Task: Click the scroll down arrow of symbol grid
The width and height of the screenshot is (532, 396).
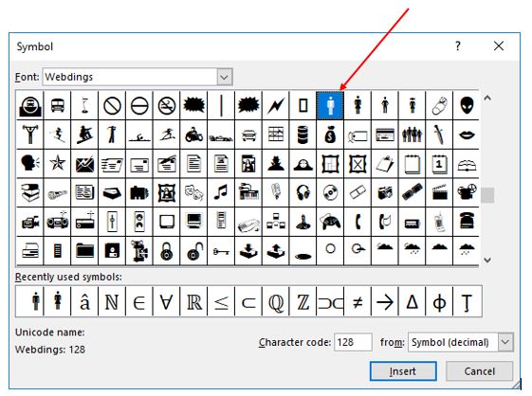Action: coord(487,260)
